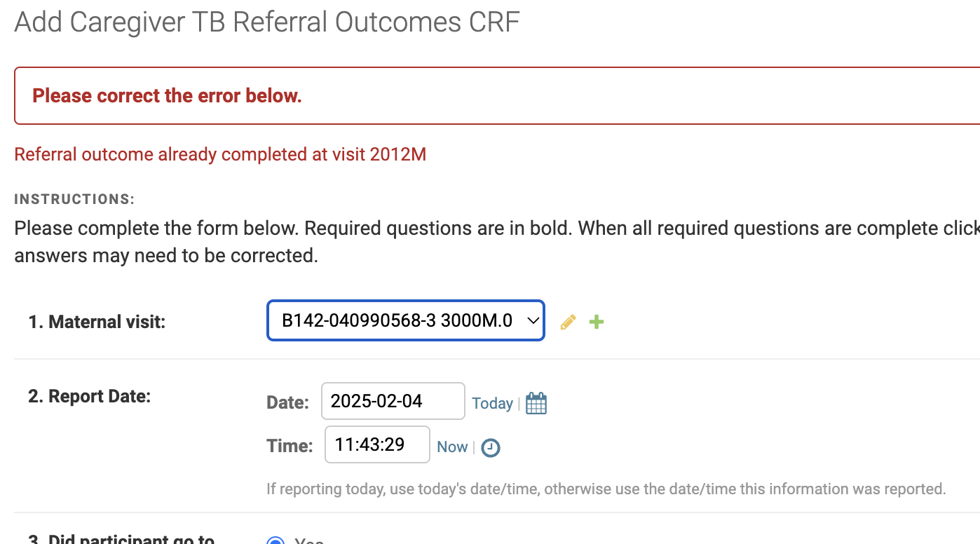980x544 pixels.
Task: Click the 'Maternal visit:' field label
Action: [x=97, y=322]
